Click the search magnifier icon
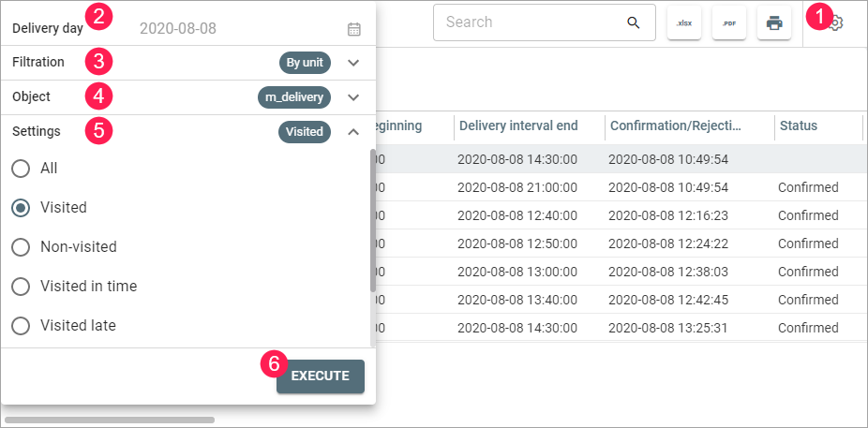The width and height of the screenshot is (868, 428). (634, 22)
